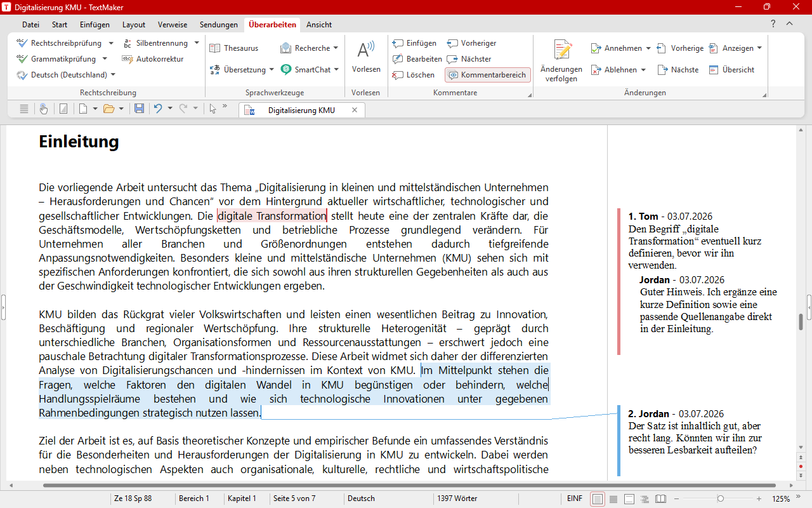This screenshot has width=812, height=508.
Task: Switch to the Verweise ribbon tab
Action: [x=173, y=25]
